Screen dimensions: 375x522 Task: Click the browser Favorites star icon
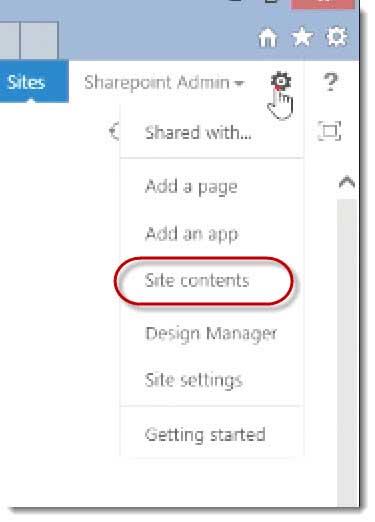[x=302, y=37]
